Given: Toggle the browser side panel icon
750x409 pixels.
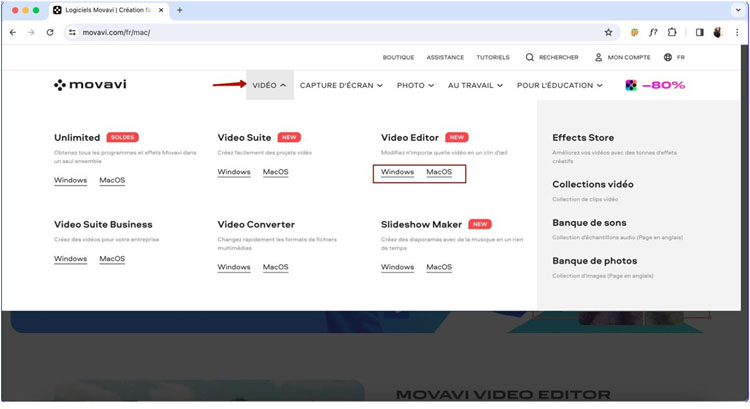Looking at the screenshot, I should 699,33.
